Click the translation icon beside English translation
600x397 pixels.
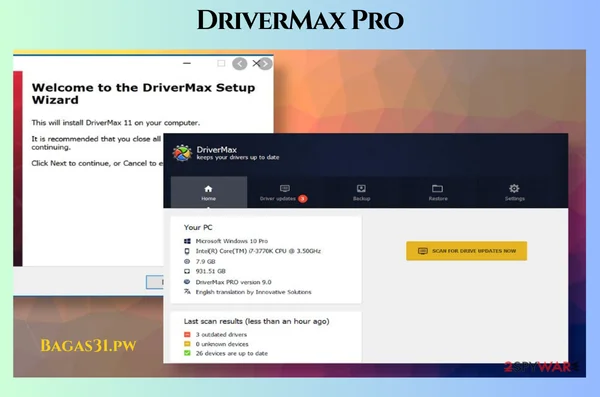187,292
